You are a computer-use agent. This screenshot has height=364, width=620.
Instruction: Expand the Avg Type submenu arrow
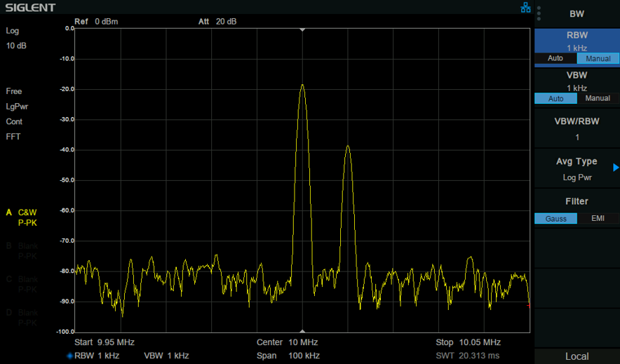coord(616,168)
